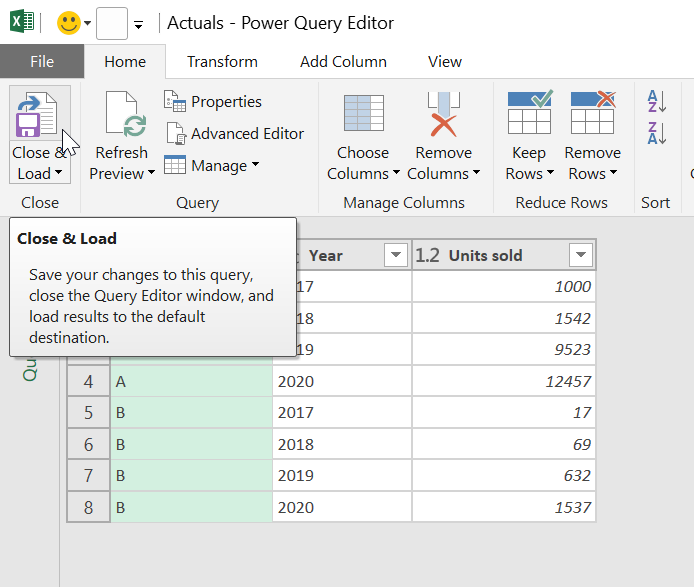Click the Choose Columns icon
This screenshot has height=587, width=694.
tap(363, 113)
